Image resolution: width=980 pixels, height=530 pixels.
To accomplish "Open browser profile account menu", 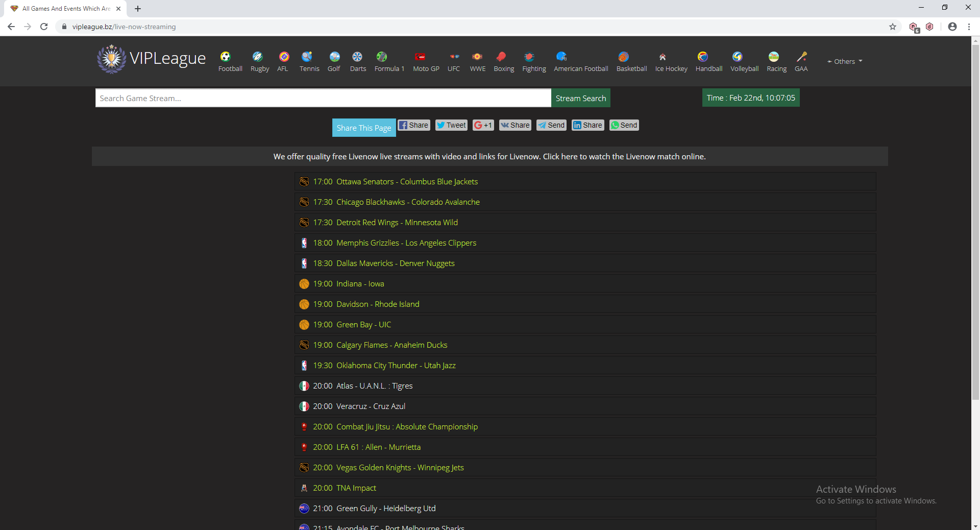I will pyautogui.click(x=952, y=27).
